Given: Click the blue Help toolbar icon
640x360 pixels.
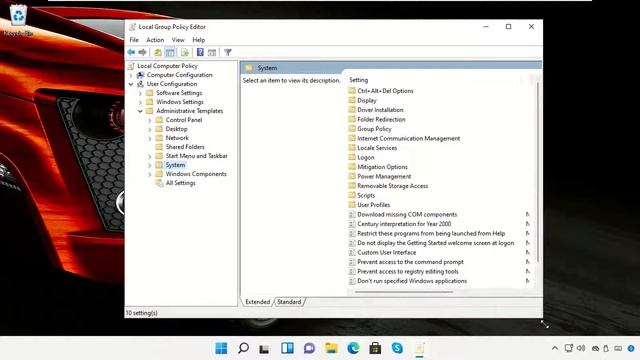Looking at the screenshot, I should tap(200, 52).
